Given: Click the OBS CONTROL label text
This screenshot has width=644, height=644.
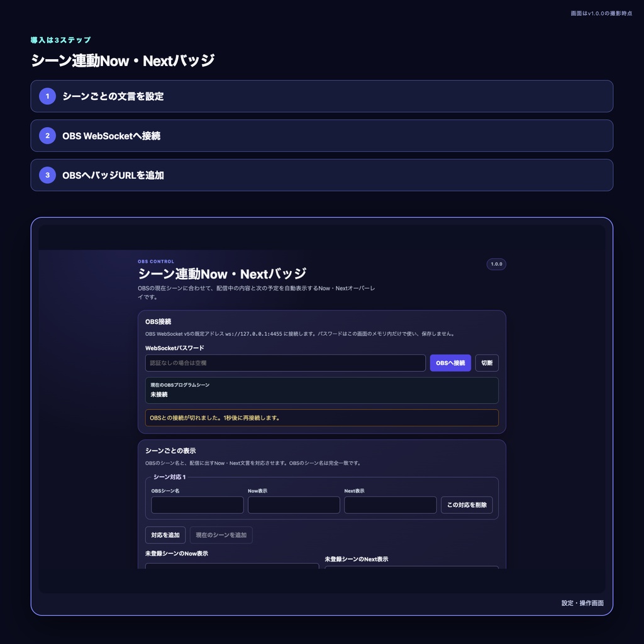Looking at the screenshot, I should [x=156, y=262].
